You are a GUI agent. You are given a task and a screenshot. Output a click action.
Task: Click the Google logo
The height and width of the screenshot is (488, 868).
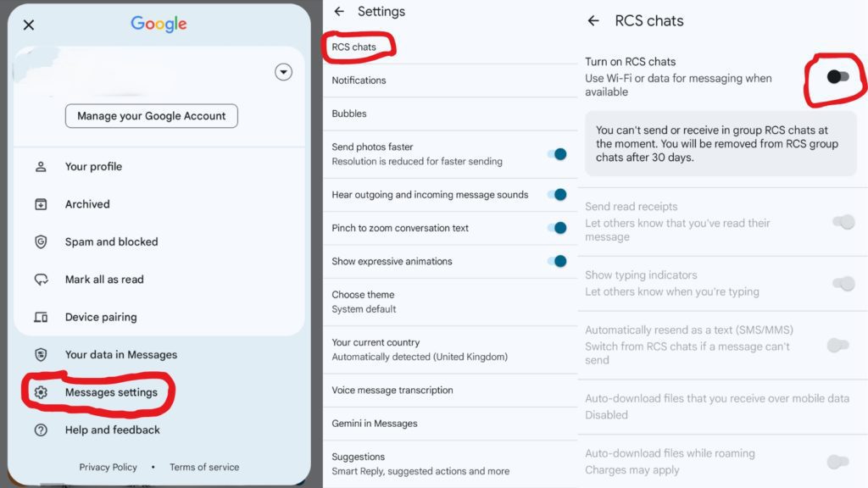(x=159, y=24)
